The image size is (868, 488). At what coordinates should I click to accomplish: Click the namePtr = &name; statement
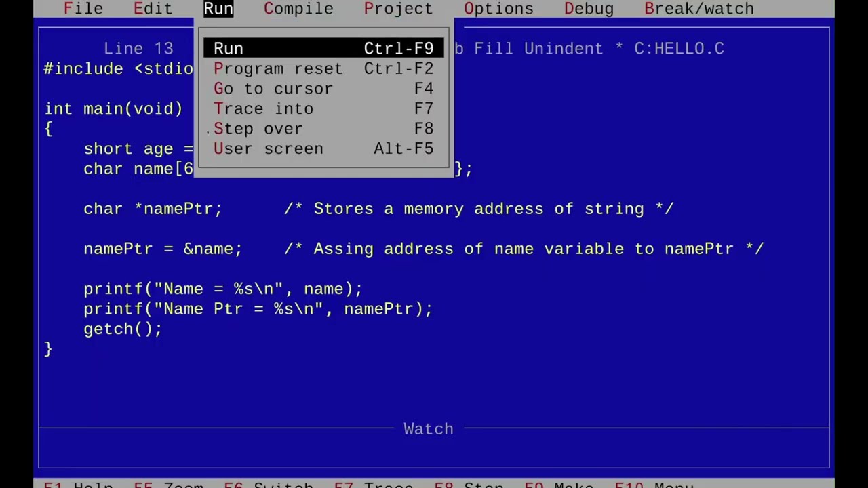[163, 249]
